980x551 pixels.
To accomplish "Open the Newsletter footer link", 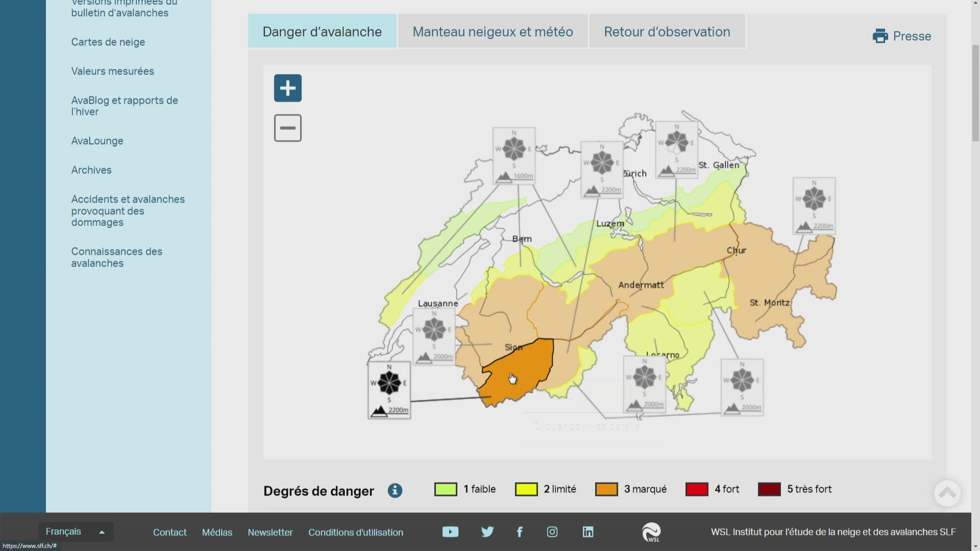I will (x=270, y=532).
